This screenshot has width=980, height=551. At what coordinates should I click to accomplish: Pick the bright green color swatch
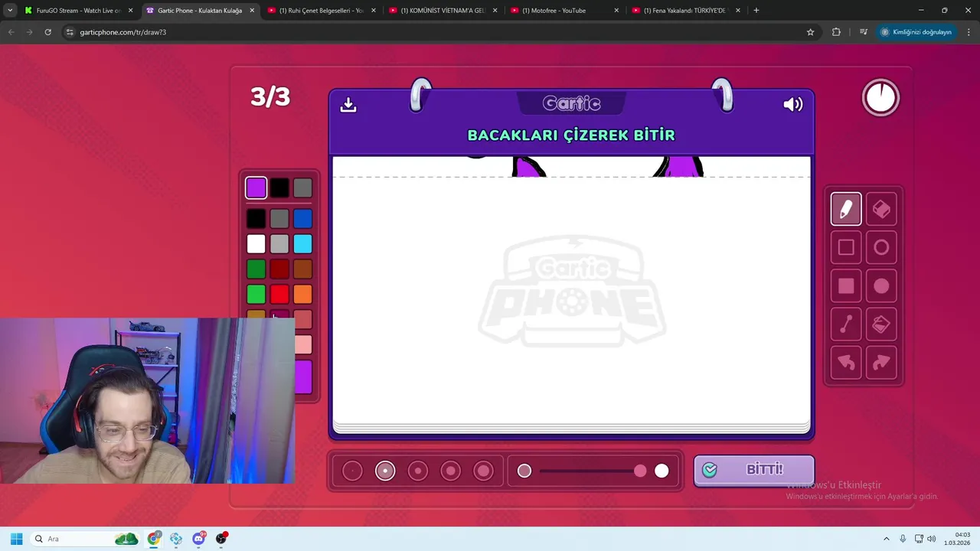click(256, 295)
